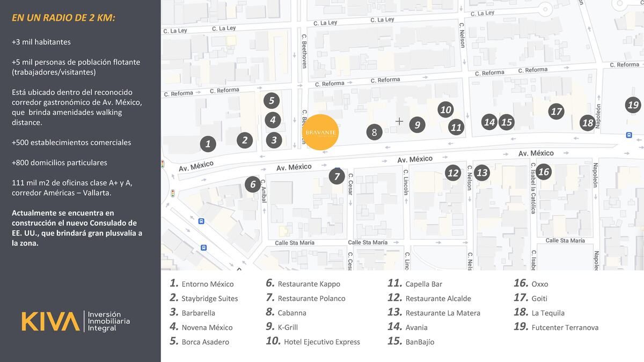Click legend entry "Hotel Ejecutivo Express"

tap(313, 342)
